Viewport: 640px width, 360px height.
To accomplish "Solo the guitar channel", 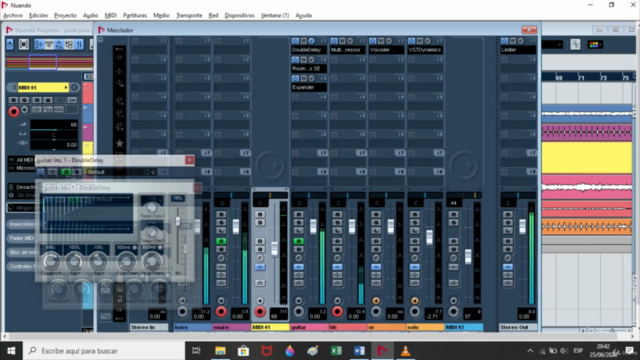I will point(299,222).
